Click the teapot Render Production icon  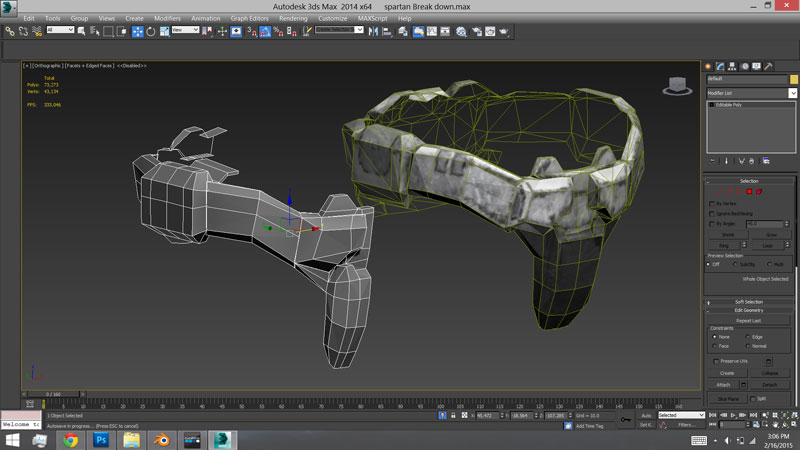pos(504,32)
